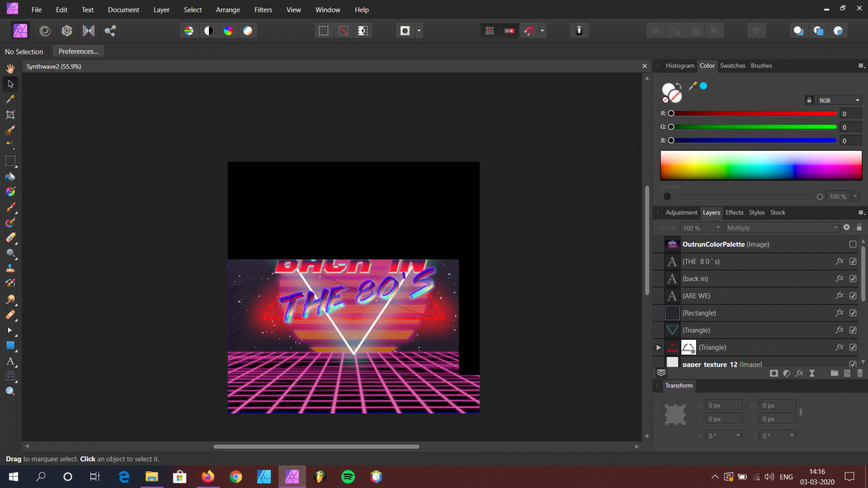Select the Crop tool
The height and width of the screenshot is (488, 868).
[10, 114]
